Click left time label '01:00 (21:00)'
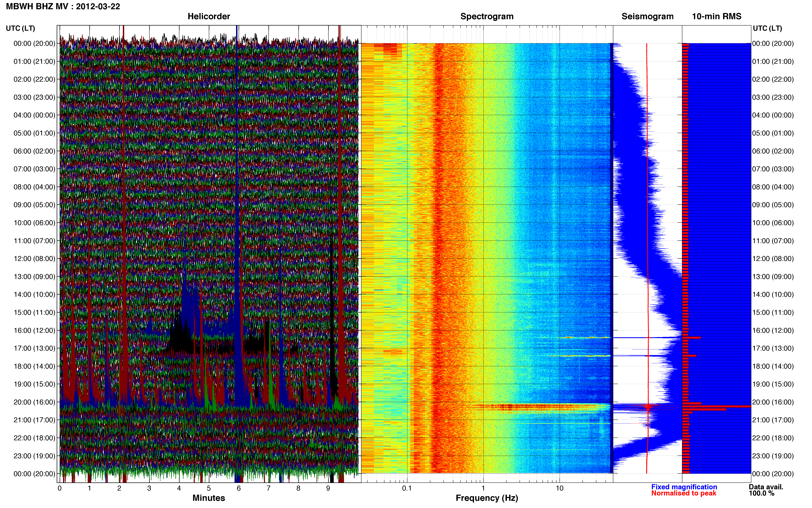The width and height of the screenshot is (812, 508). point(34,62)
